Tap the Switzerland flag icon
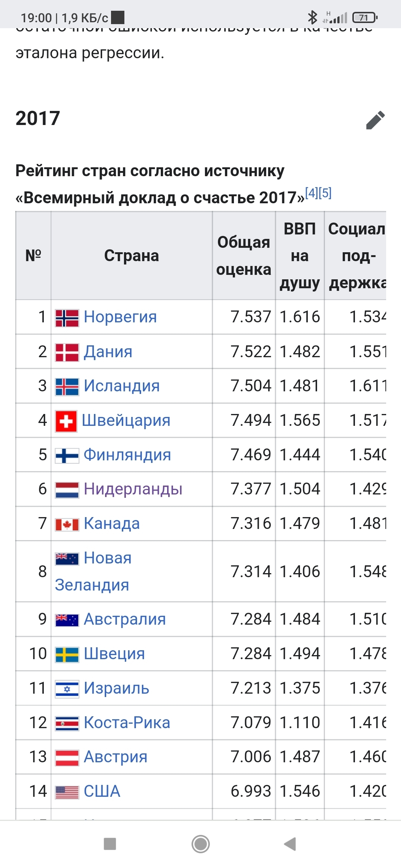Screen dimensions: 401x868 66,421
